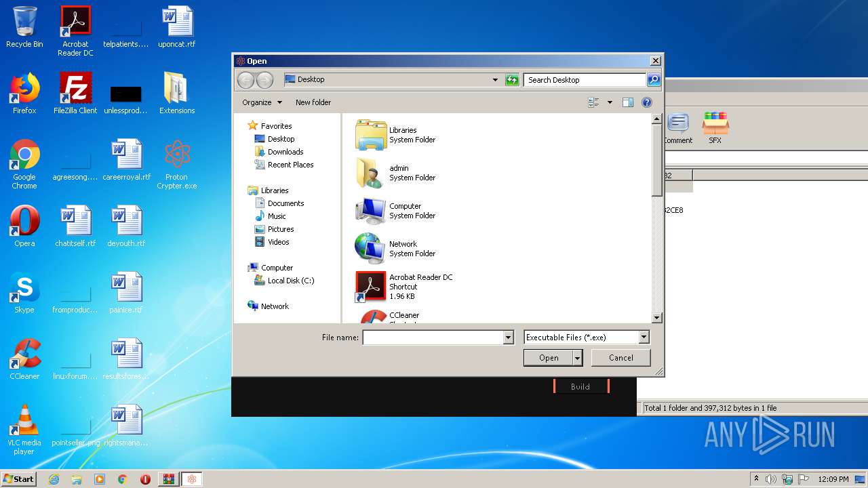The height and width of the screenshot is (488, 868).
Task: Click the Forward arrow in Open dialog
Action: [264, 80]
